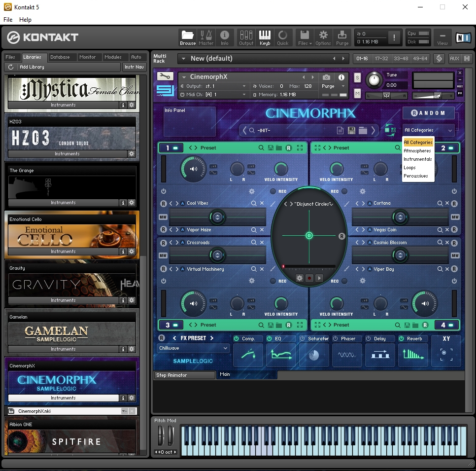Open the CinemorphX instrument name menu
This screenshot has width=476, height=471.
(x=184, y=77)
